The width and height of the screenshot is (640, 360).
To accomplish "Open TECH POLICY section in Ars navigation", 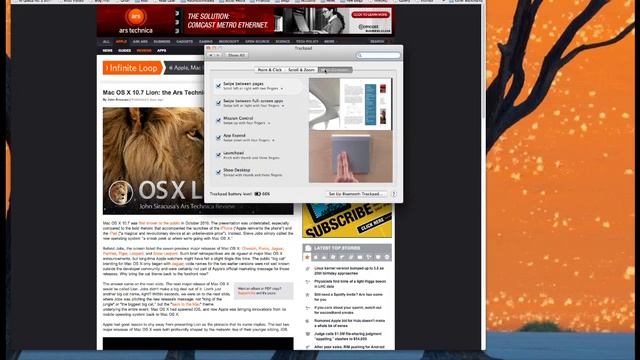I will [x=307, y=42].
